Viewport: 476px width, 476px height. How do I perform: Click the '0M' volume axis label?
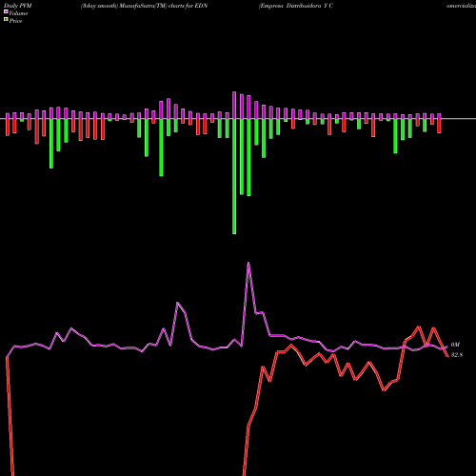click(x=455, y=345)
